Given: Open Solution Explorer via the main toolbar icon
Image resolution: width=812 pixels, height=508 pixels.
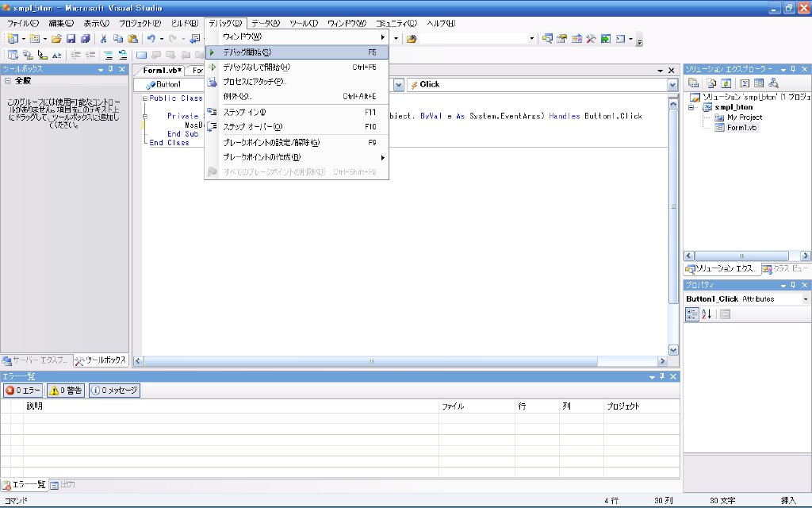Looking at the screenshot, I should [x=547, y=39].
